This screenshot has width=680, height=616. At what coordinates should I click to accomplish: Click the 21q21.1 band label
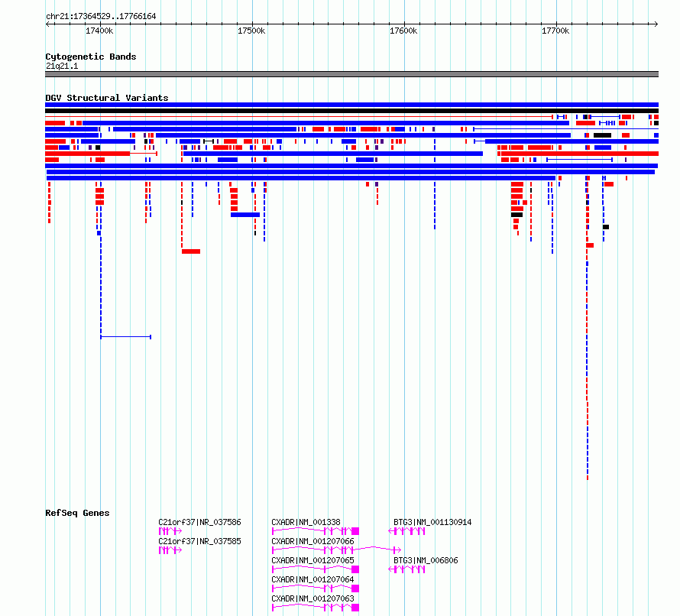(62, 66)
